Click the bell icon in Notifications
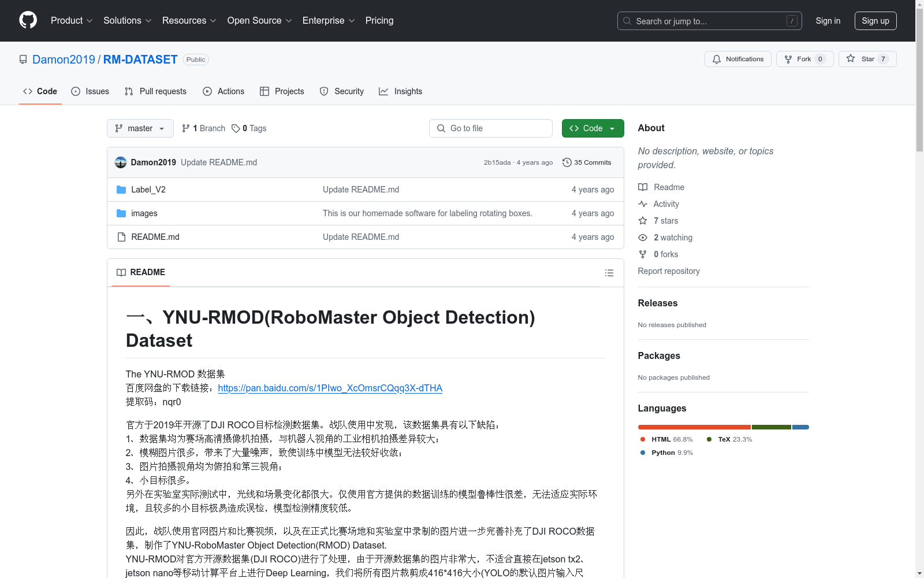The height and width of the screenshot is (578, 924). coord(717,59)
